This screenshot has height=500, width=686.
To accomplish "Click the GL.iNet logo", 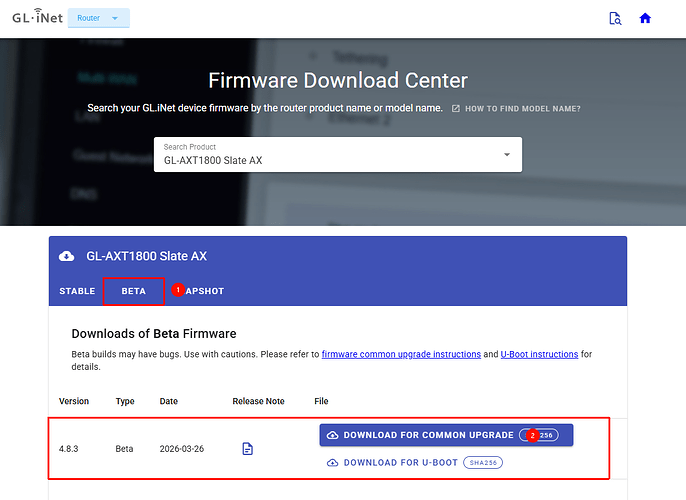I will [x=38, y=17].
